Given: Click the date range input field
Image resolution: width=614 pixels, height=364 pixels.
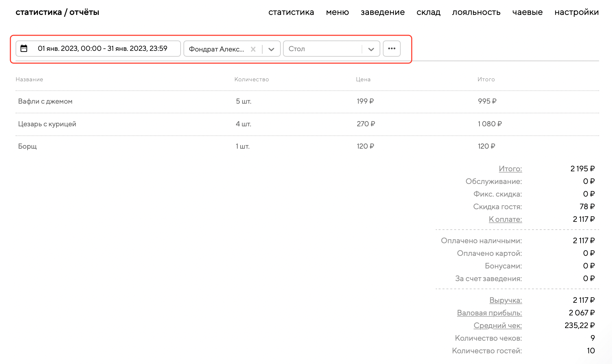Looking at the screenshot, I should [x=102, y=49].
